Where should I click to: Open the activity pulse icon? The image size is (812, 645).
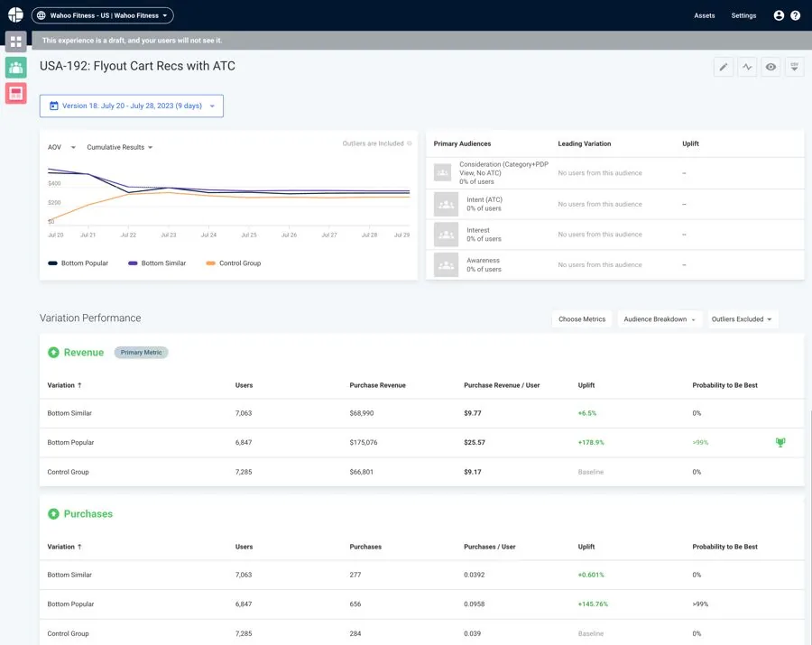coord(747,67)
